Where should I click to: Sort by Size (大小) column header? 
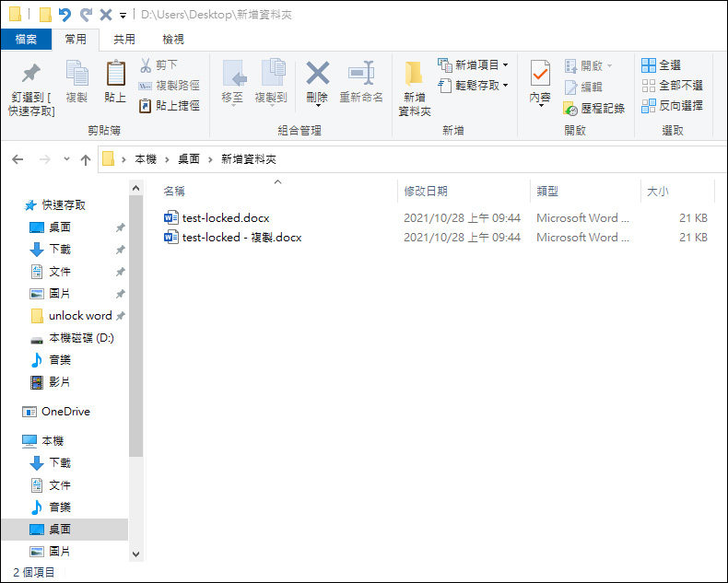(678, 192)
